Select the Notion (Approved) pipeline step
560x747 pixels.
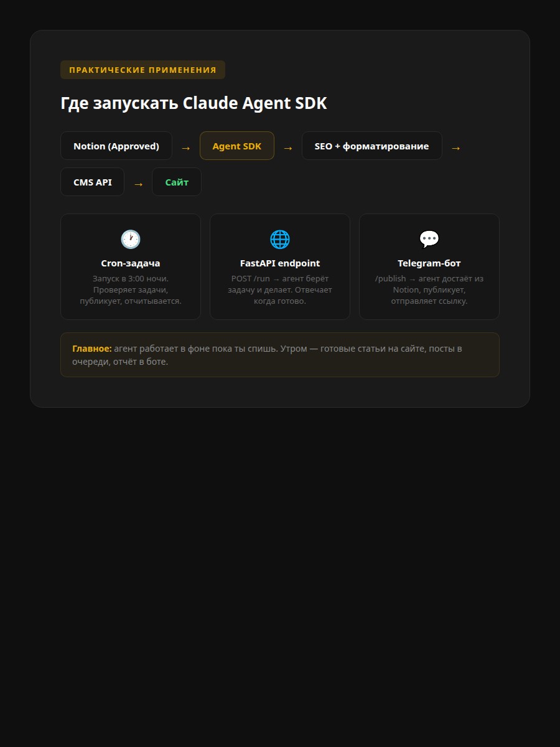116,146
